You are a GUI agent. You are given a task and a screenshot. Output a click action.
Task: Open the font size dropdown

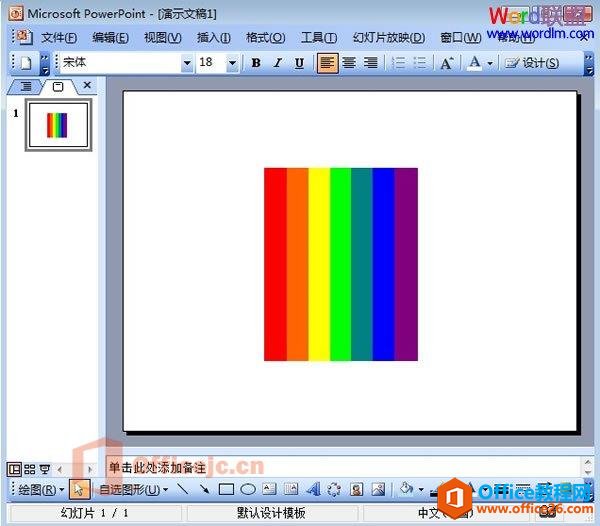click(233, 63)
